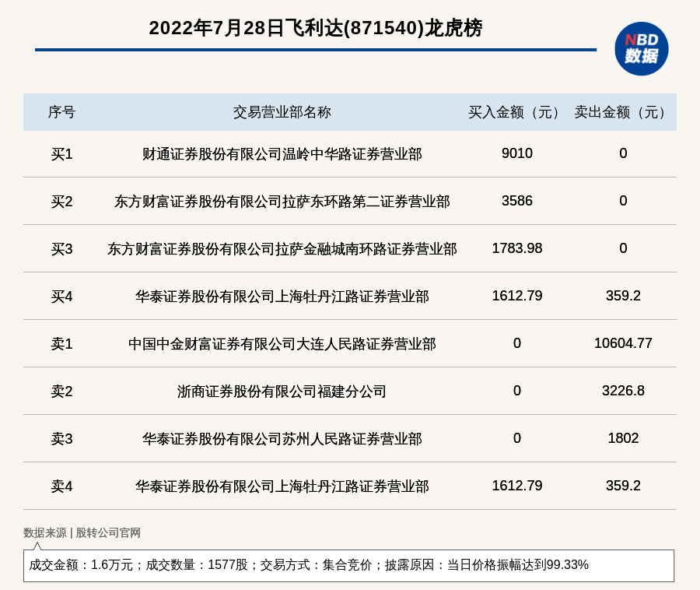This screenshot has width=700, height=590.
Task: Click the 0 sell amount in 买3 row
Action: (x=623, y=248)
